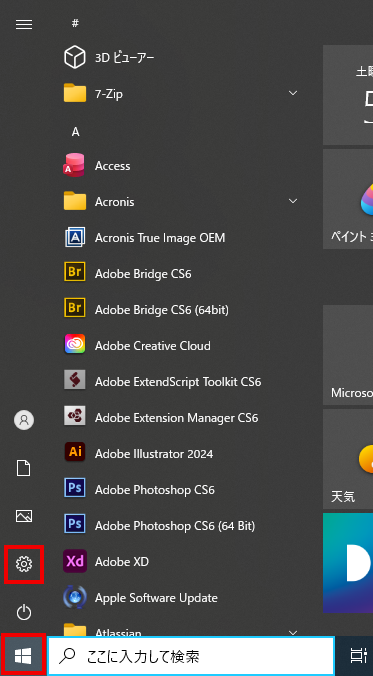Open Adobe Creative Cloud icon

pos(75,345)
